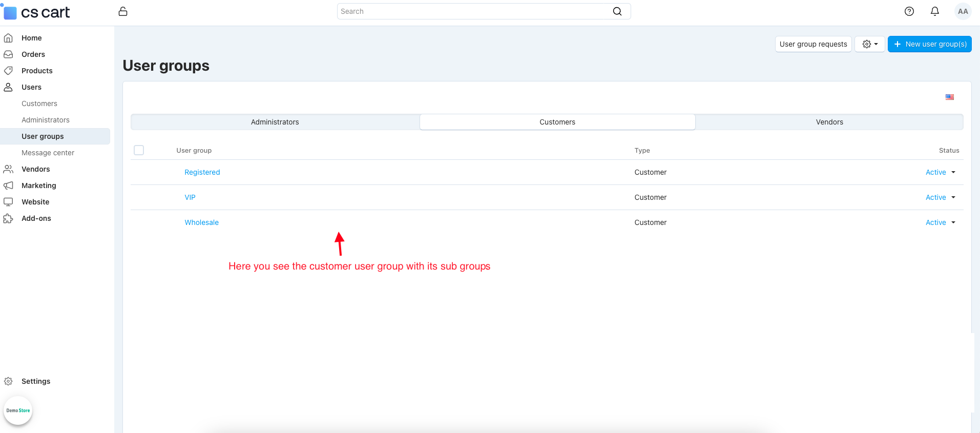The height and width of the screenshot is (433, 980).
Task: Focus the Search input field
Action: [x=474, y=11]
